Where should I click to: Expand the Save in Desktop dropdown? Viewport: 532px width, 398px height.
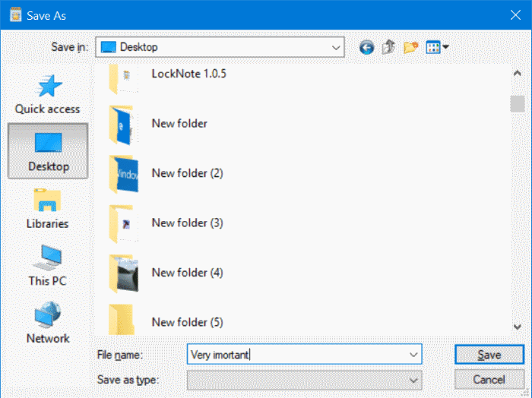point(336,47)
